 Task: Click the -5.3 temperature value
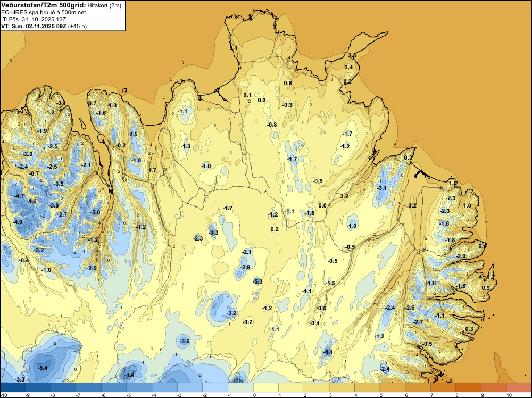point(257,281)
